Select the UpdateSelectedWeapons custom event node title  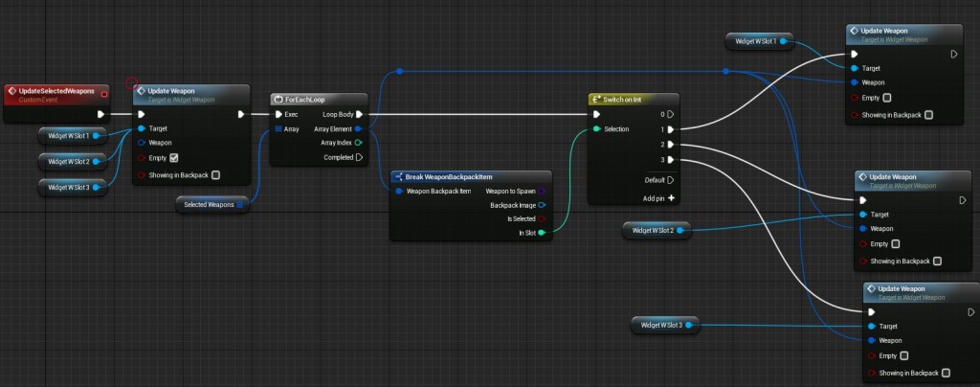[56, 91]
